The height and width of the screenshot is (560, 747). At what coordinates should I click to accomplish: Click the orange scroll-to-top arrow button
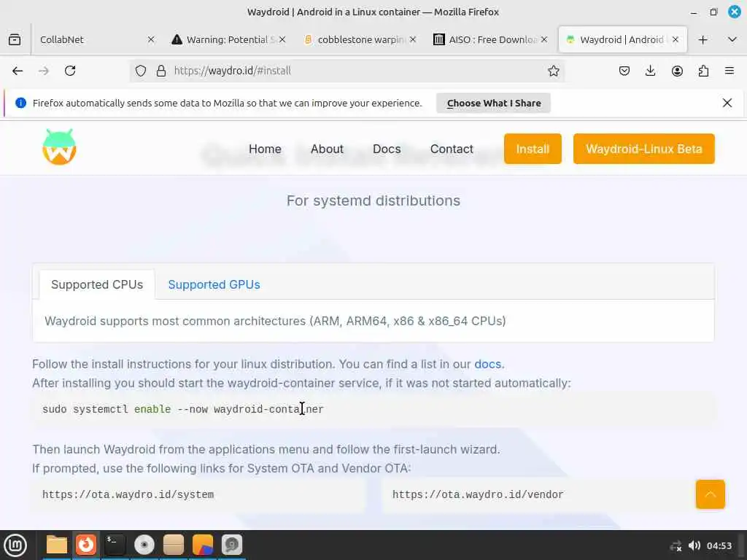coord(710,494)
